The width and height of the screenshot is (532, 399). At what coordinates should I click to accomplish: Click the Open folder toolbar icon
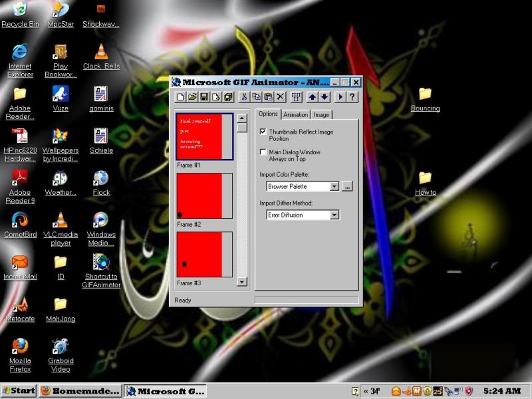(192, 97)
